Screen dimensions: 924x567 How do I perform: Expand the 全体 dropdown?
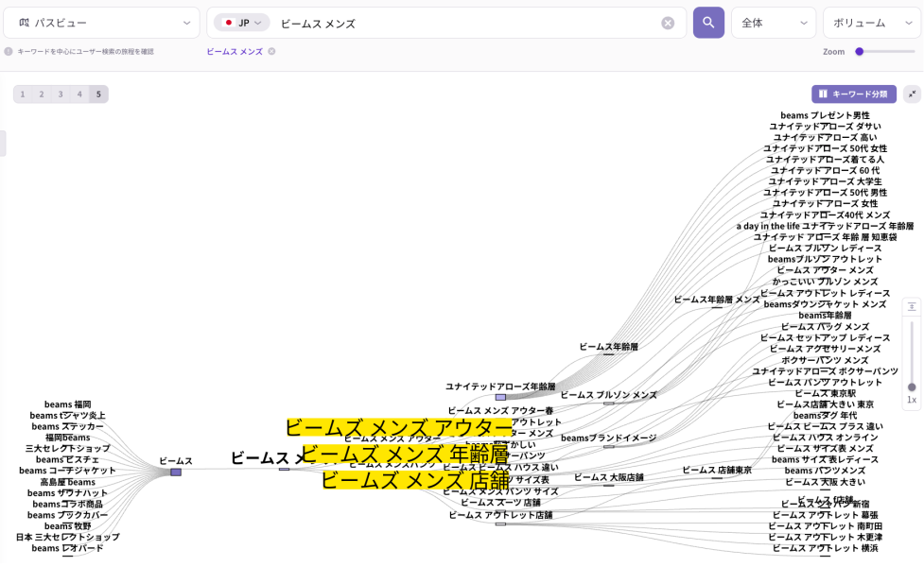pos(773,23)
